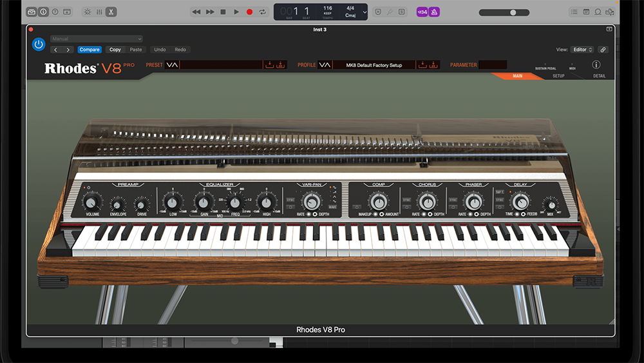644x363 pixels.
Task: Rewind the transport
Action: 196,12
